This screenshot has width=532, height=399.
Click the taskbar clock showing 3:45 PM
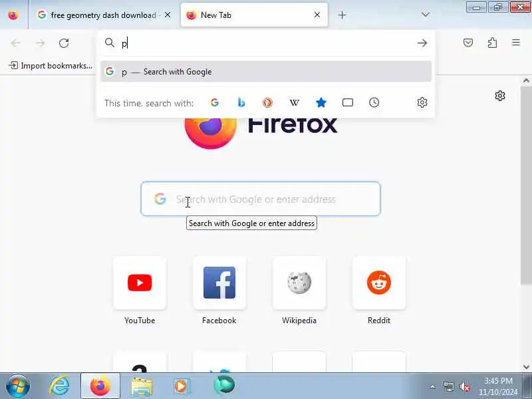click(x=498, y=386)
